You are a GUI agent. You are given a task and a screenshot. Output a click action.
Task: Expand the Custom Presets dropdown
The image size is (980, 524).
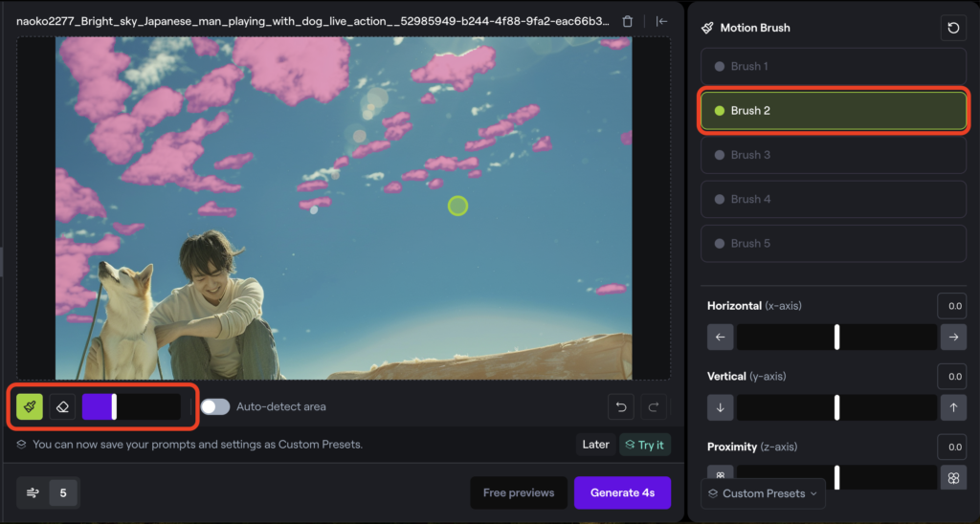click(763, 493)
